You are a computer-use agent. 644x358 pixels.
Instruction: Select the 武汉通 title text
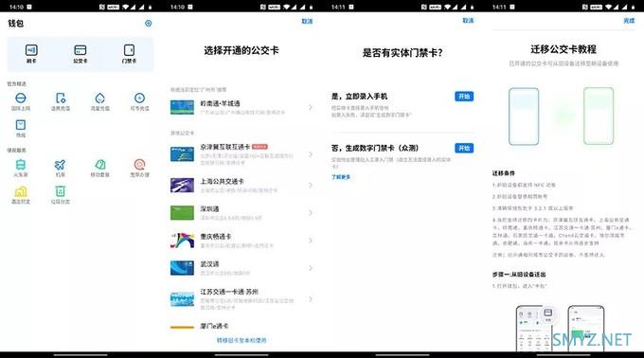pyautogui.click(x=209, y=264)
